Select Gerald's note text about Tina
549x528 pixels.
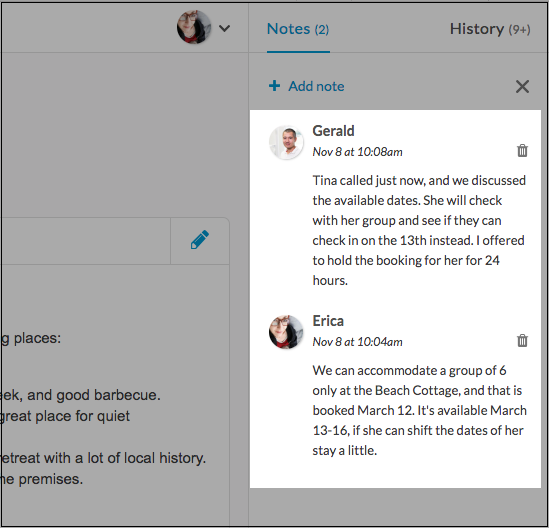click(419, 230)
